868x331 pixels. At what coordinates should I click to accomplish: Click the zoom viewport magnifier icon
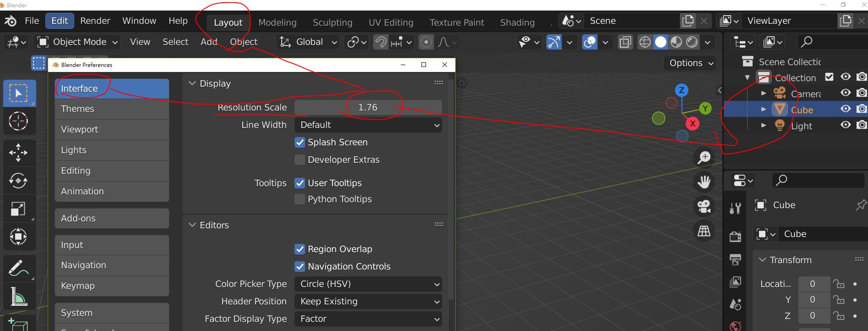(704, 158)
